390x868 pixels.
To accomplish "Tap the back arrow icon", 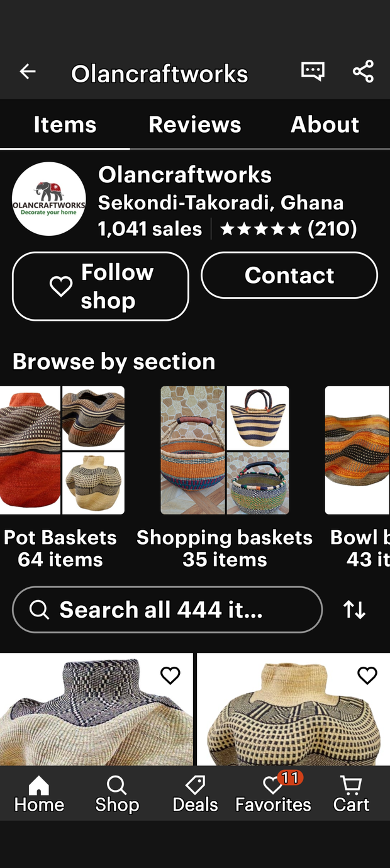I will (28, 72).
